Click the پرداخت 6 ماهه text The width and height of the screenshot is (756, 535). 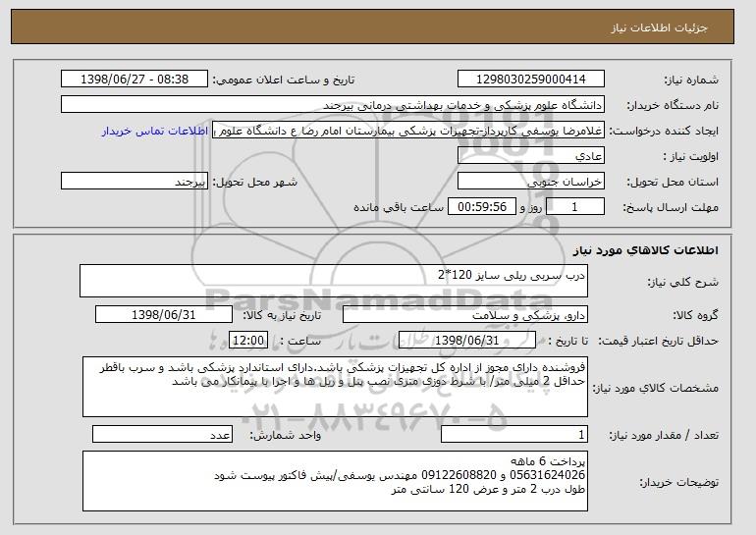tap(548, 460)
